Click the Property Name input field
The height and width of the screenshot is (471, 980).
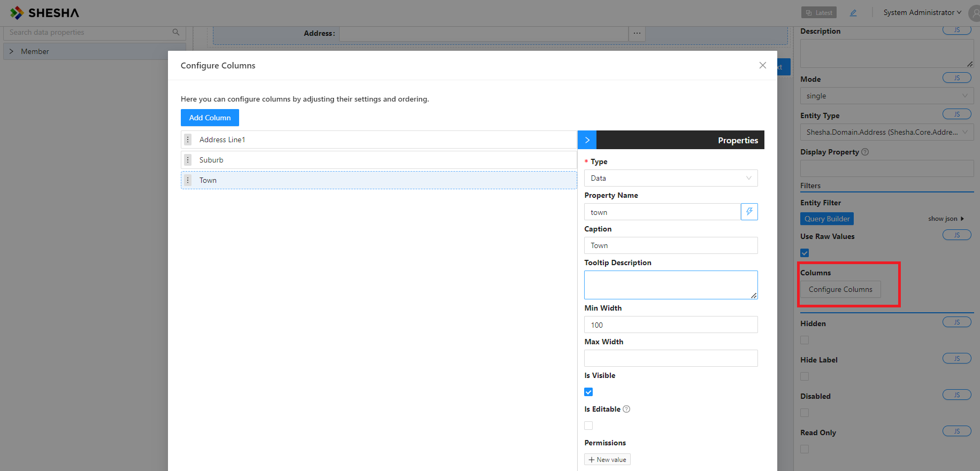[x=662, y=212]
